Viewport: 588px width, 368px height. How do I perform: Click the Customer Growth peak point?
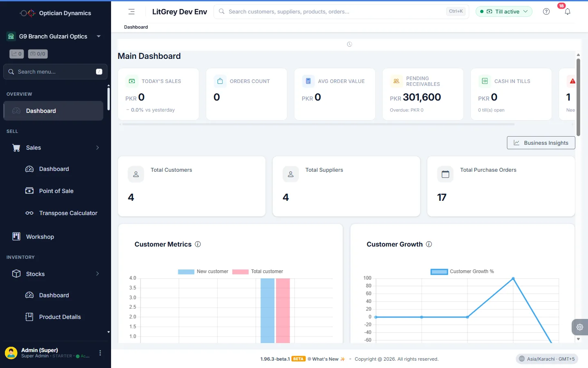click(513, 278)
